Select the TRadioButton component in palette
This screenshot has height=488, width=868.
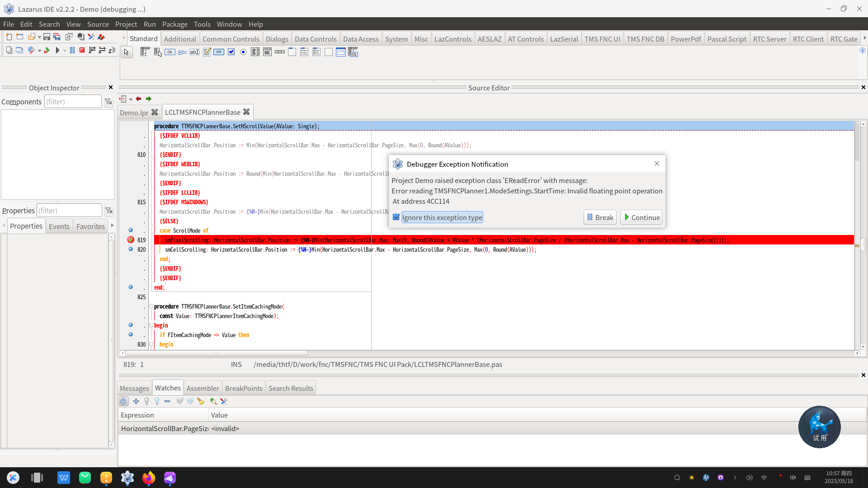243,52
